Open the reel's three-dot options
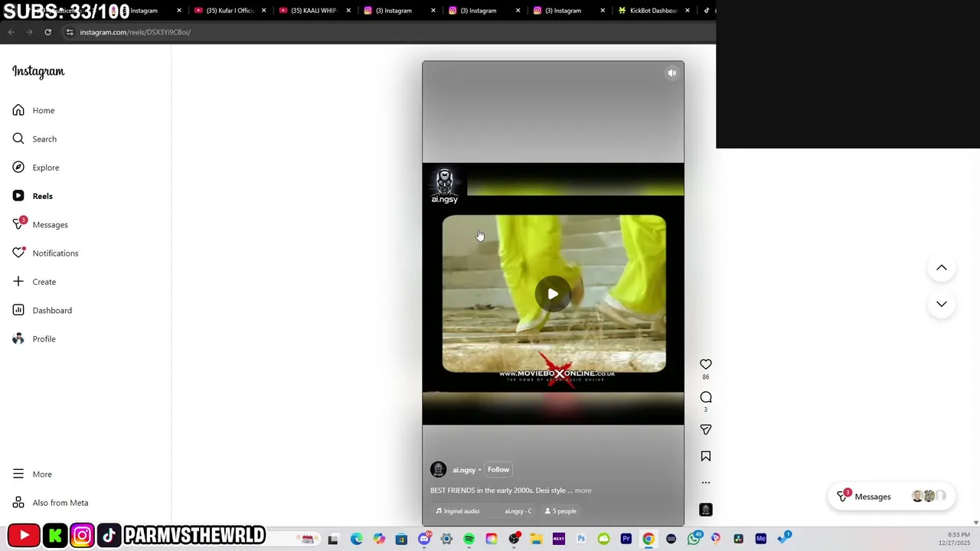 tap(706, 483)
